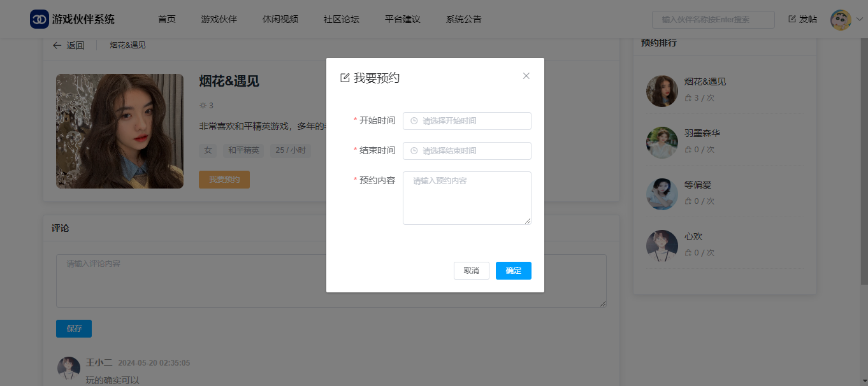This screenshot has height=386, width=868.
Task: Open 系统公告 in the top menu
Action: pos(464,19)
